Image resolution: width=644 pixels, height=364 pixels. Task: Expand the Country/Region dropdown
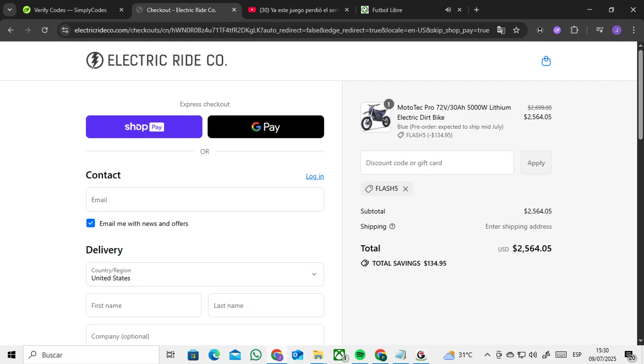205,274
